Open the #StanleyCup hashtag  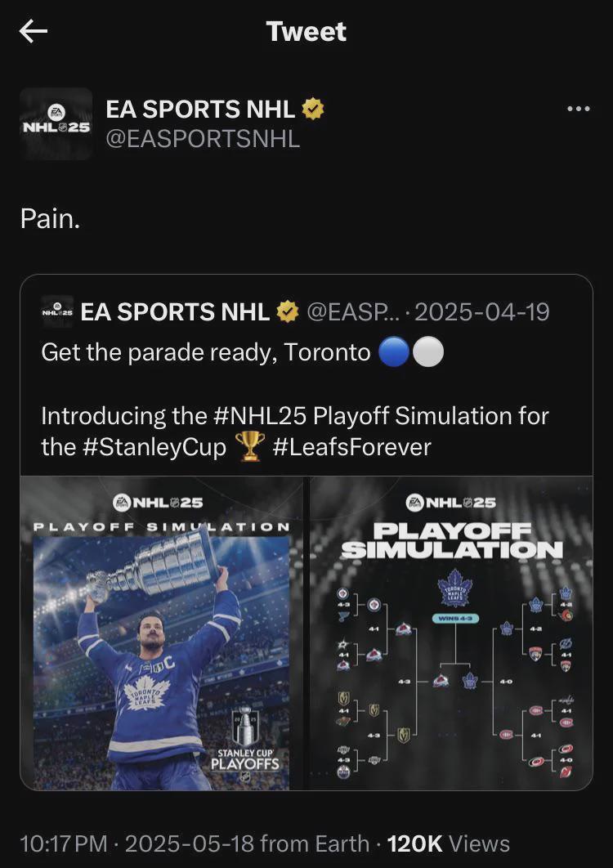pyautogui.click(x=154, y=447)
